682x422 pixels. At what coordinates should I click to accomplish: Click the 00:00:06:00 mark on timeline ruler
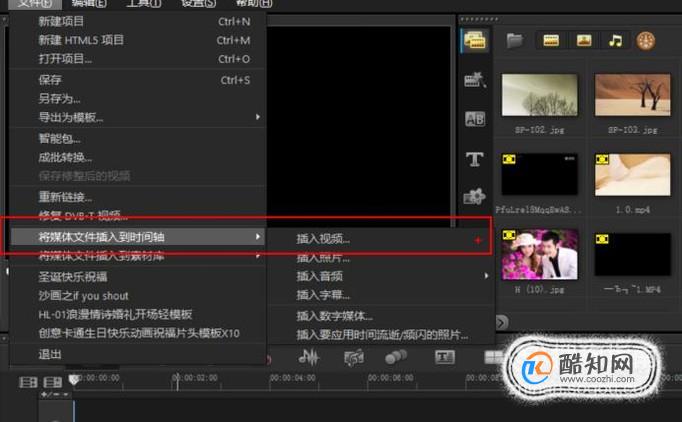point(390,378)
